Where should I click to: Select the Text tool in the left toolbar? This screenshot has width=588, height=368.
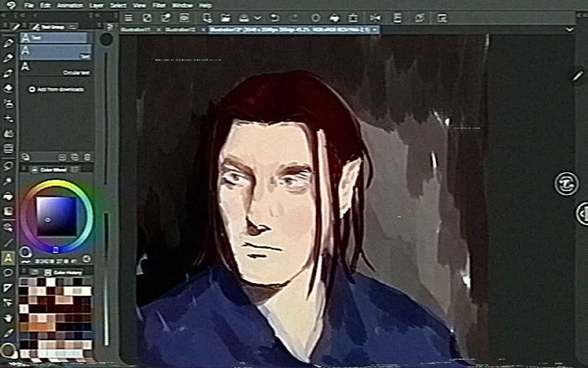click(x=8, y=258)
